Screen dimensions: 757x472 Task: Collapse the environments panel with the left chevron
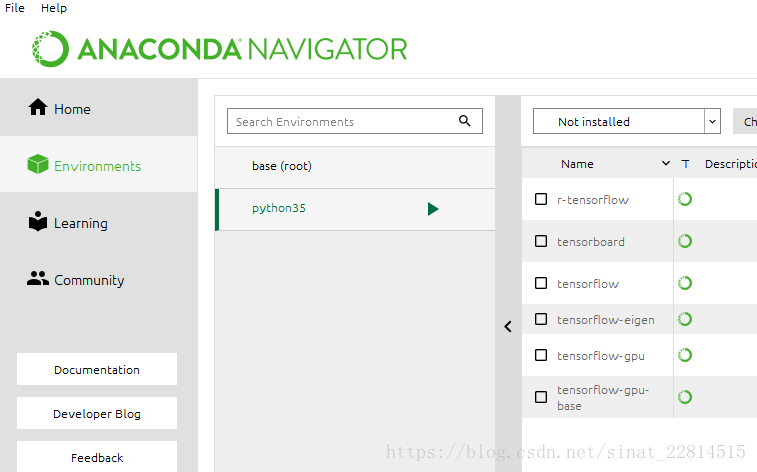pos(508,327)
